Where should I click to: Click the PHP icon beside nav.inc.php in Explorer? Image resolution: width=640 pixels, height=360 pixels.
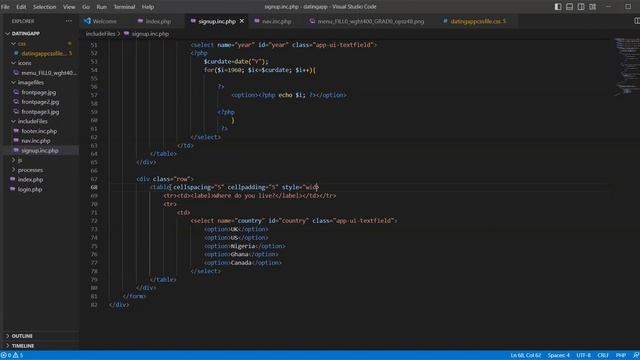click(16, 140)
